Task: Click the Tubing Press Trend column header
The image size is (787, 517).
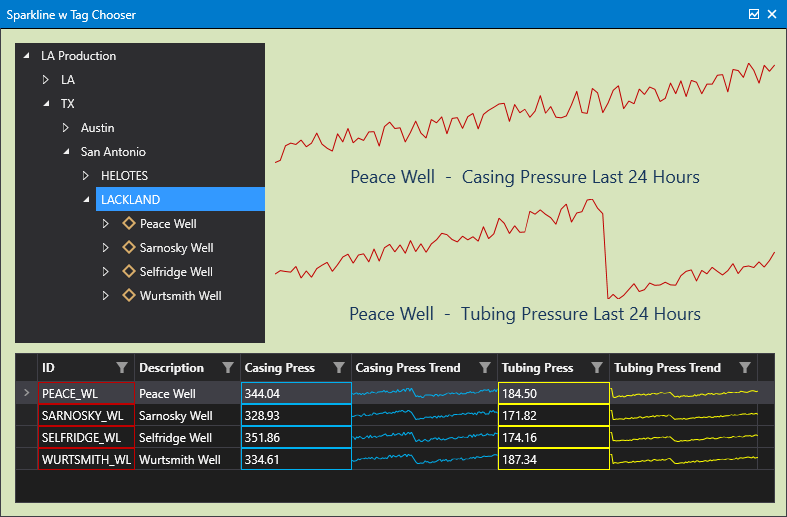Action: (x=668, y=368)
